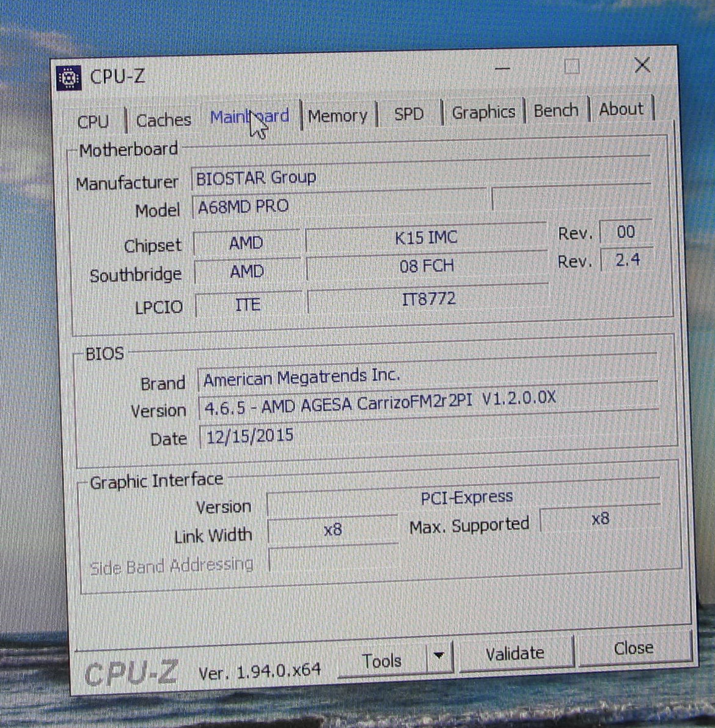This screenshot has width=715, height=728.
Task: Open the SPD tab
Action: (408, 113)
